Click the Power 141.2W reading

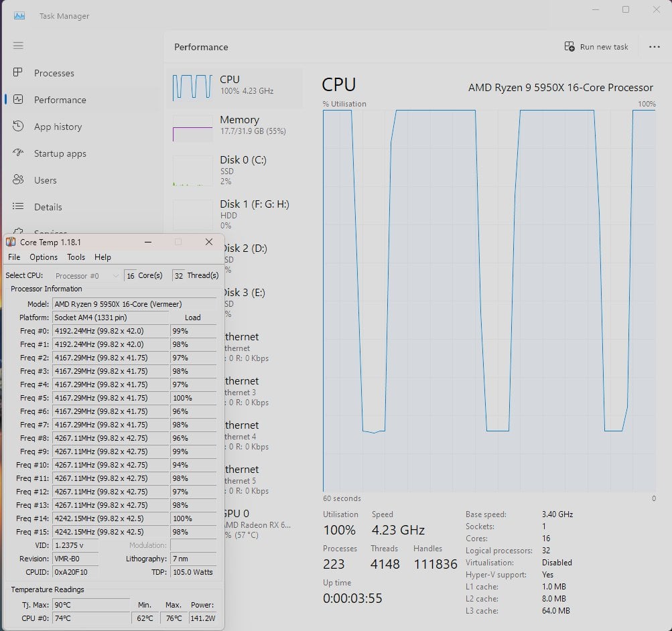203,618
